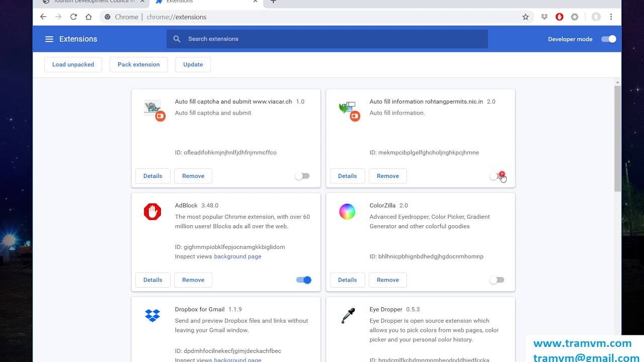Click the red AdBlock toolbar icon
This screenshot has height=362, width=644.
click(559, 17)
